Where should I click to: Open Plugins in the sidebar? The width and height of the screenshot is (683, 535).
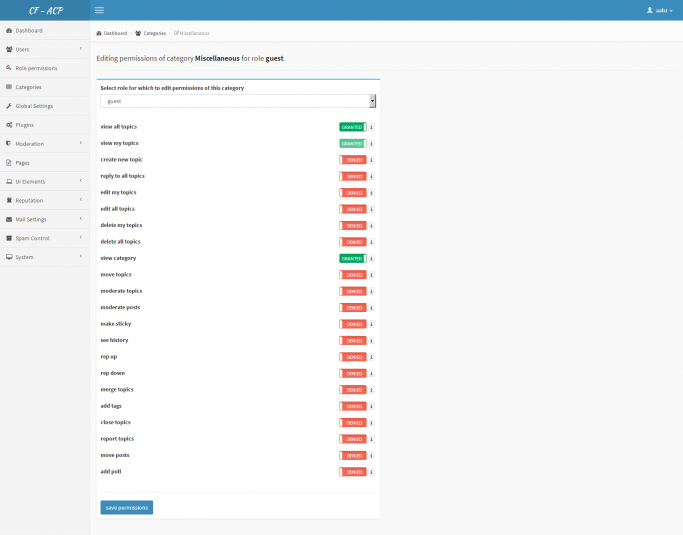tap(45, 125)
